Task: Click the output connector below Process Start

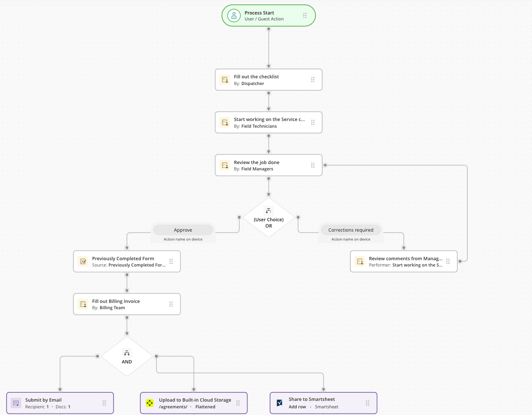Action: coord(269,29)
